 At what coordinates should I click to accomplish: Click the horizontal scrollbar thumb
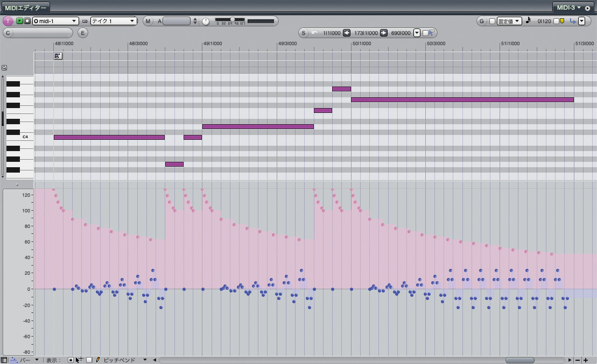(519, 360)
